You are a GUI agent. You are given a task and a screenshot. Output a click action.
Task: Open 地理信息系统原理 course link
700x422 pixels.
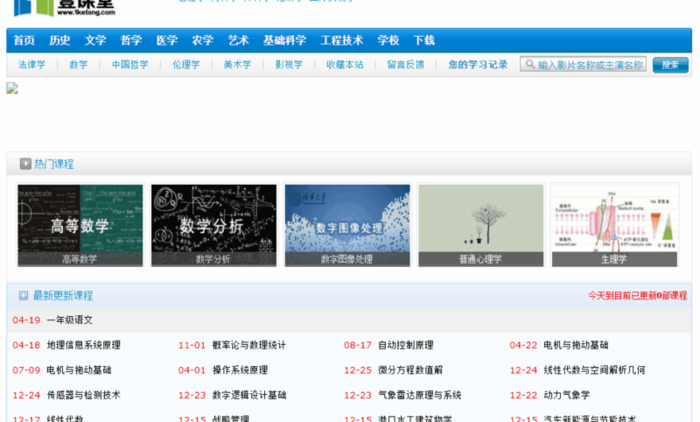[83, 345]
